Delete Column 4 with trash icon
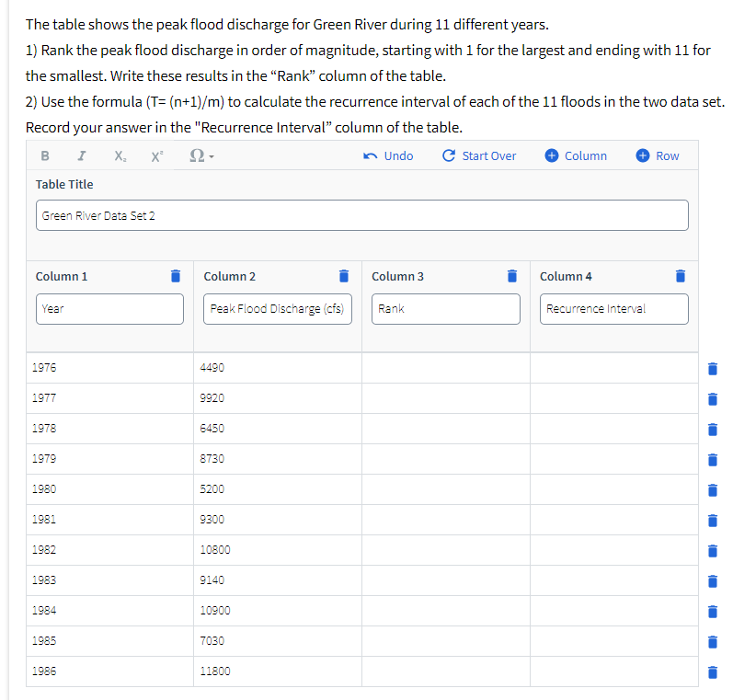Image resolution: width=733 pixels, height=700 pixels. click(x=681, y=276)
